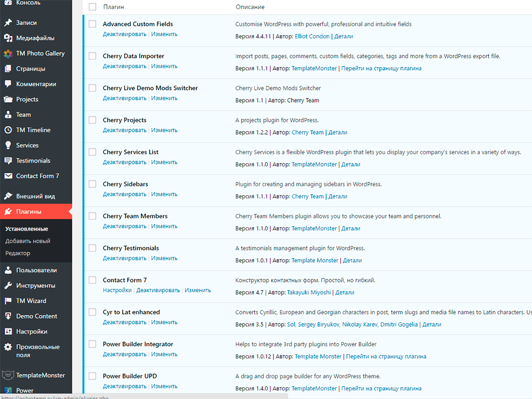Screen dimensions: 532x399
Task: Open Elliot Condon author link
Action: coord(312,36)
